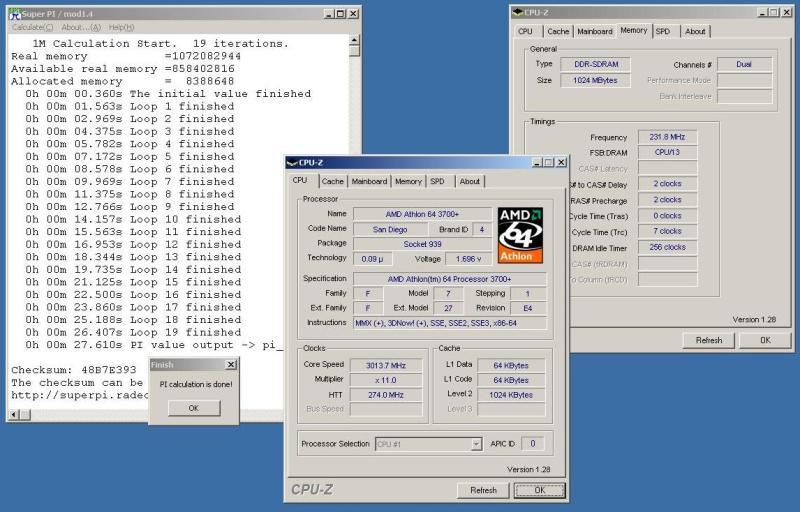The height and width of the screenshot is (512, 800).
Task: Click the L1 Data value 64 KBytes
Action: [511, 366]
